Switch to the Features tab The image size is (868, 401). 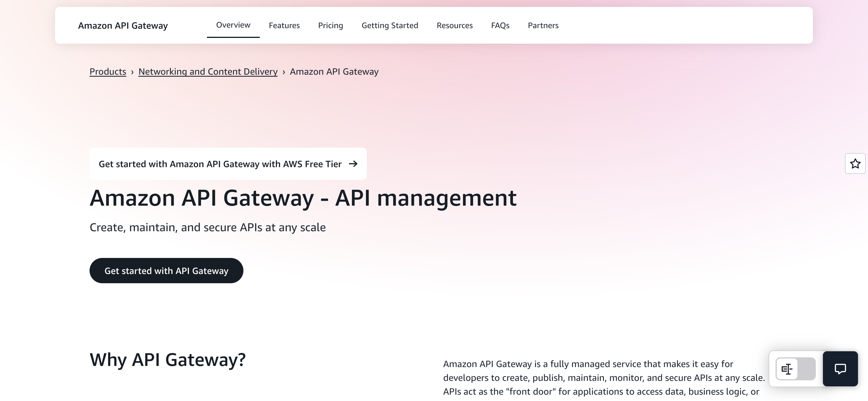[284, 25]
